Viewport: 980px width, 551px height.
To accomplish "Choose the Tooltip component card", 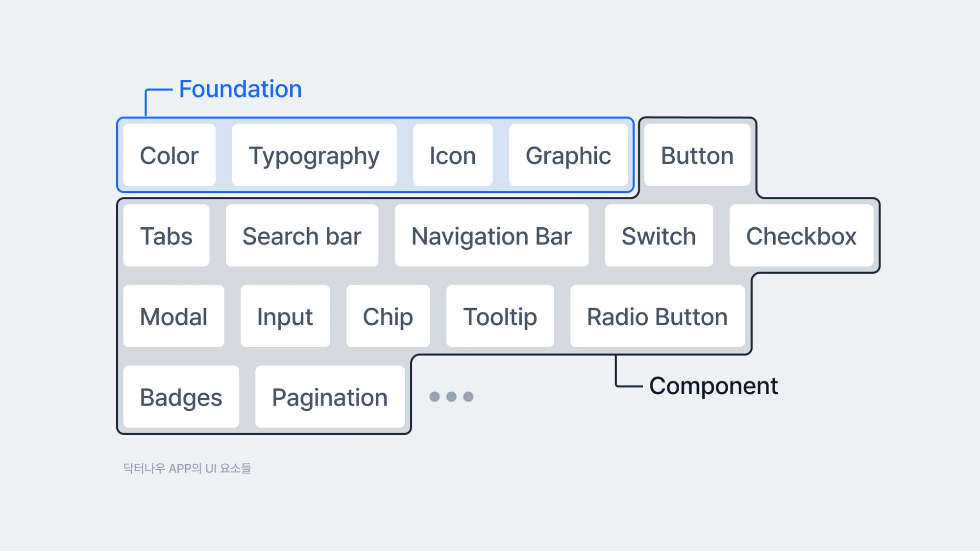I will tap(500, 316).
